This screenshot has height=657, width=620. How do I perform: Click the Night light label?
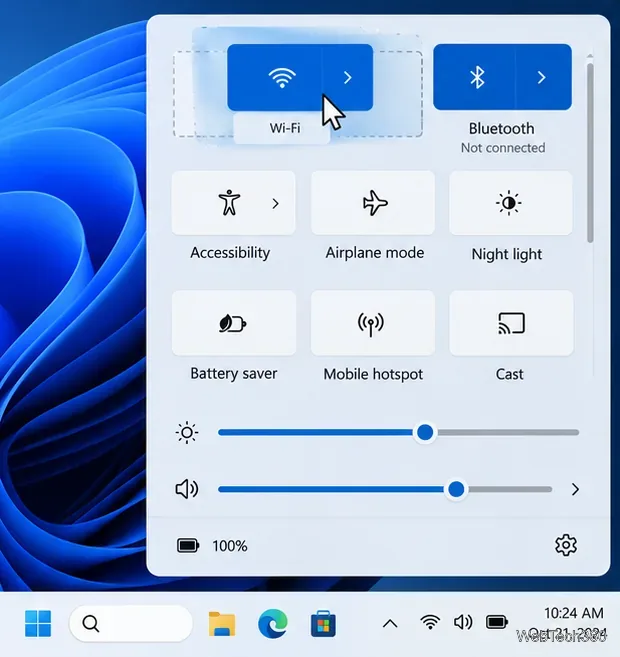[x=507, y=254]
